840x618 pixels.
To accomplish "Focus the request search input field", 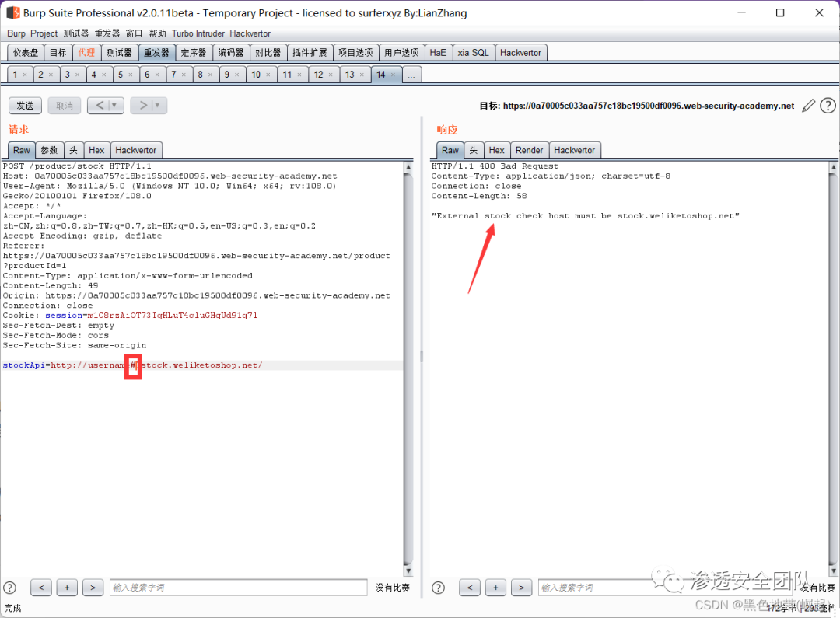I will tap(239, 588).
